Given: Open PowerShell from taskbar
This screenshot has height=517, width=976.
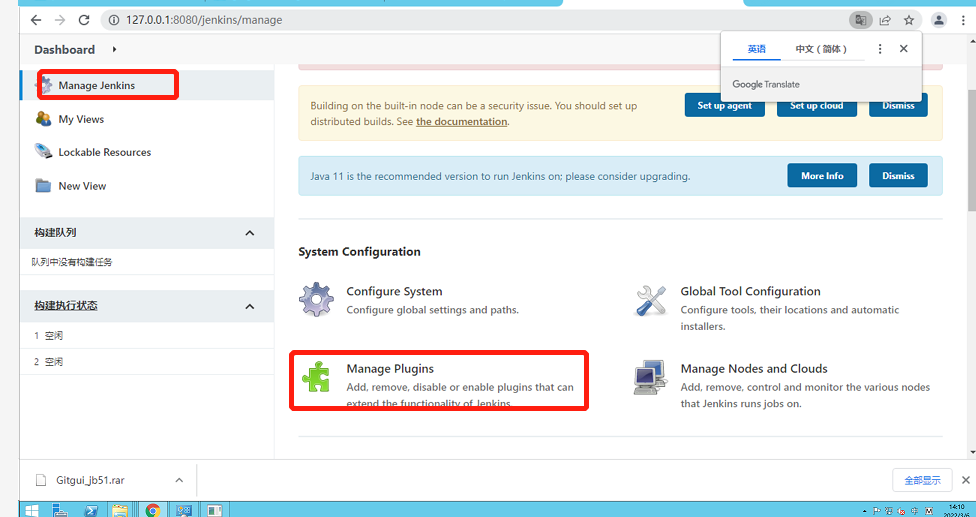Looking at the screenshot, I should coord(90,510).
